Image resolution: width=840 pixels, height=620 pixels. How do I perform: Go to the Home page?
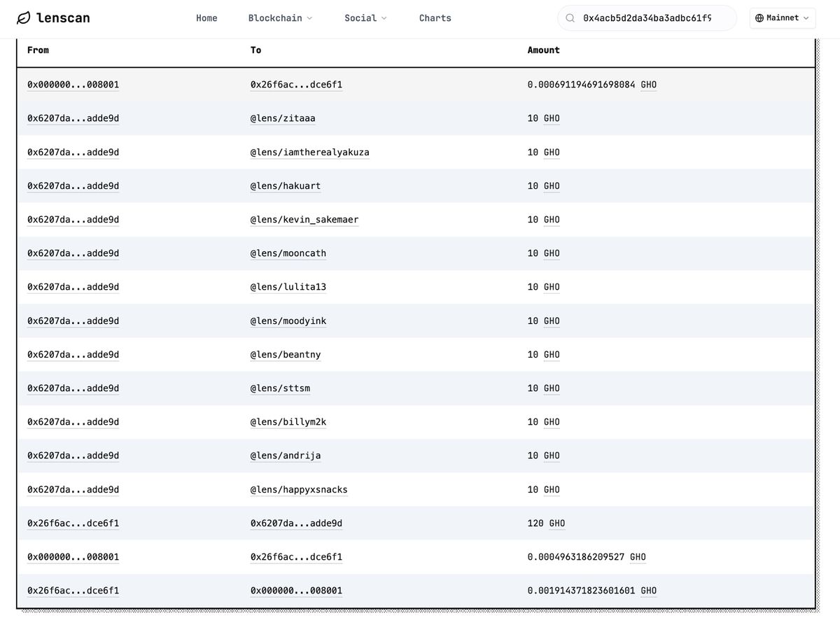[206, 18]
